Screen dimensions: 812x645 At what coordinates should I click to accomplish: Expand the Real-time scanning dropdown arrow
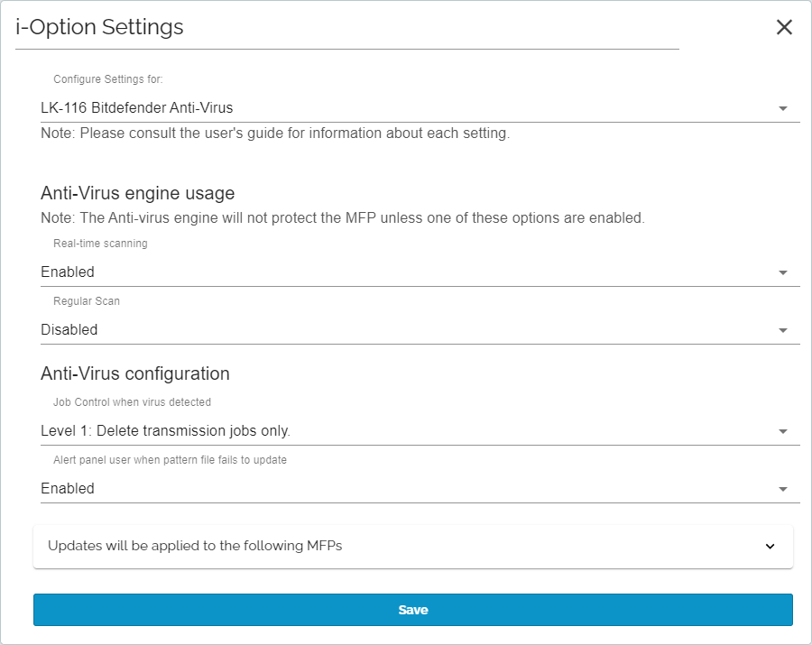coord(783,272)
